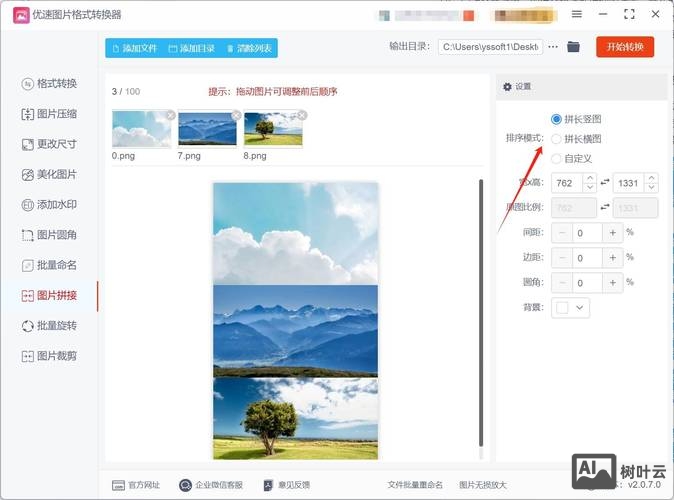
Task: Remove 7.png with its close icon
Action: 236,115
